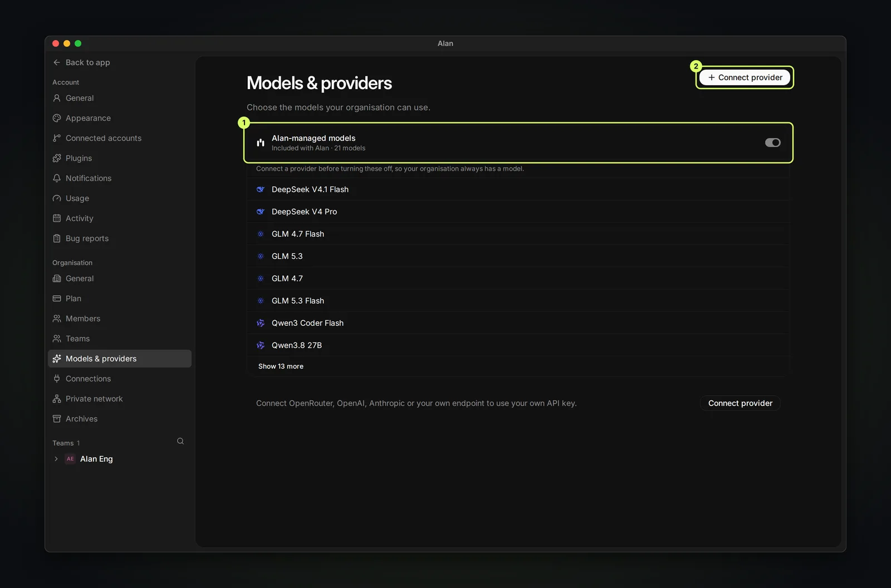Select the DeepSeek V4 Pro row
Viewport: 891px width, 588px height.
pos(518,212)
